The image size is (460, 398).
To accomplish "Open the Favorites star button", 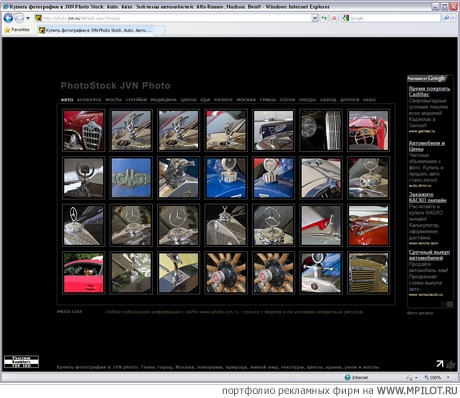I will (17, 30).
